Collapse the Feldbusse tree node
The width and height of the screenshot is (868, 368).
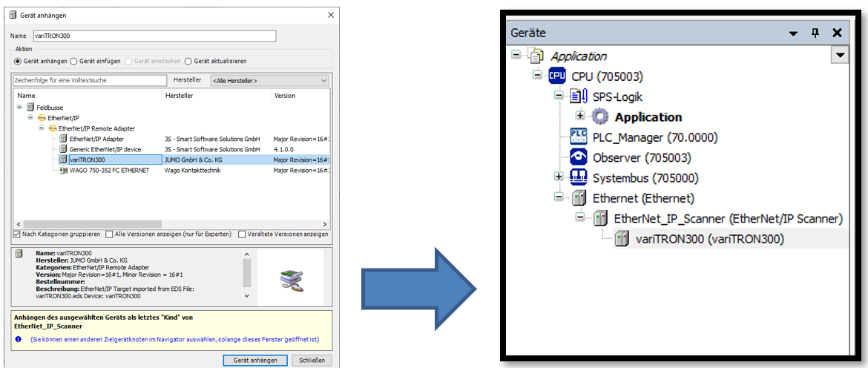[20, 108]
